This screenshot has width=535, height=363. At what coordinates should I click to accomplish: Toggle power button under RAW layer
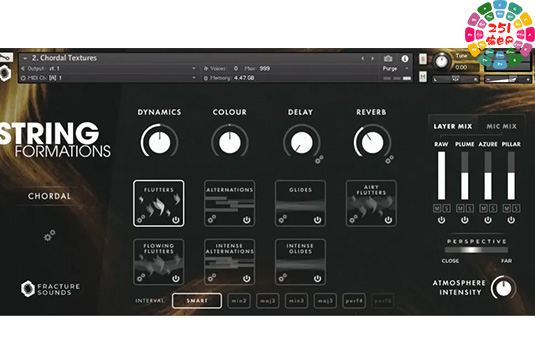(442, 220)
